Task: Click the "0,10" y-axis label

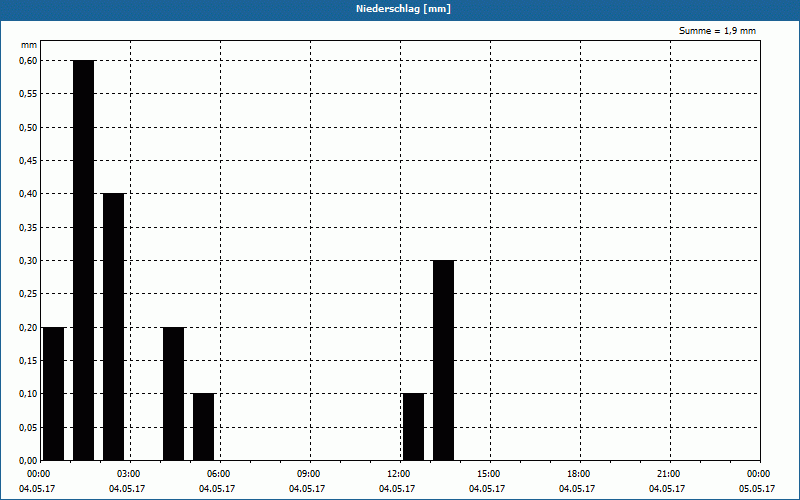Action: pyautogui.click(x=28, y=394)
